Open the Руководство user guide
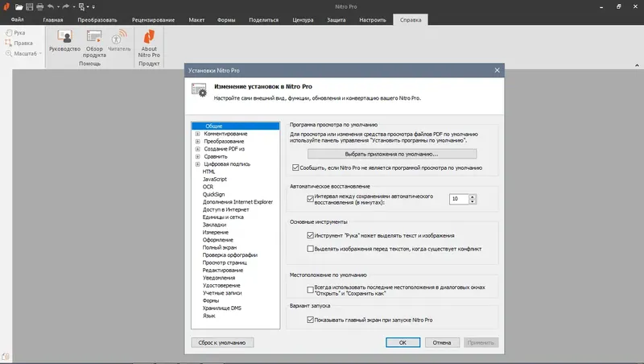 click(64, 41)
